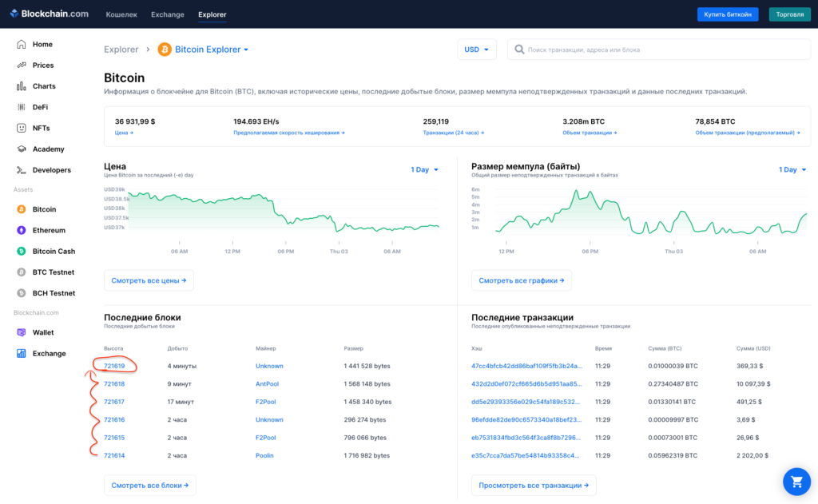Image resolution: width=818 pixels, height=504 pixels.
Task: Click the DeFi grid icon in sidebar
Action: (x=22, y=107)
